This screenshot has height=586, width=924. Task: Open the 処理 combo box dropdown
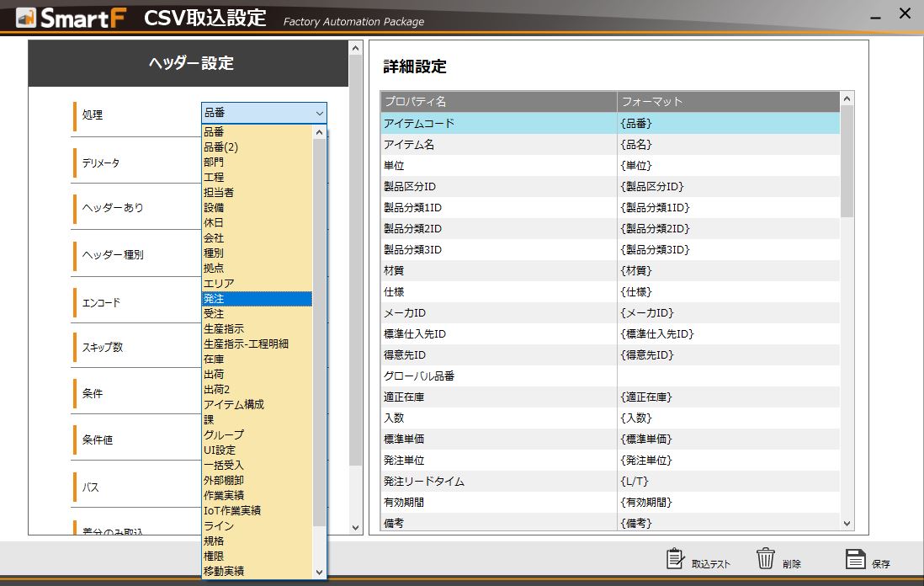tap(319, 113)
